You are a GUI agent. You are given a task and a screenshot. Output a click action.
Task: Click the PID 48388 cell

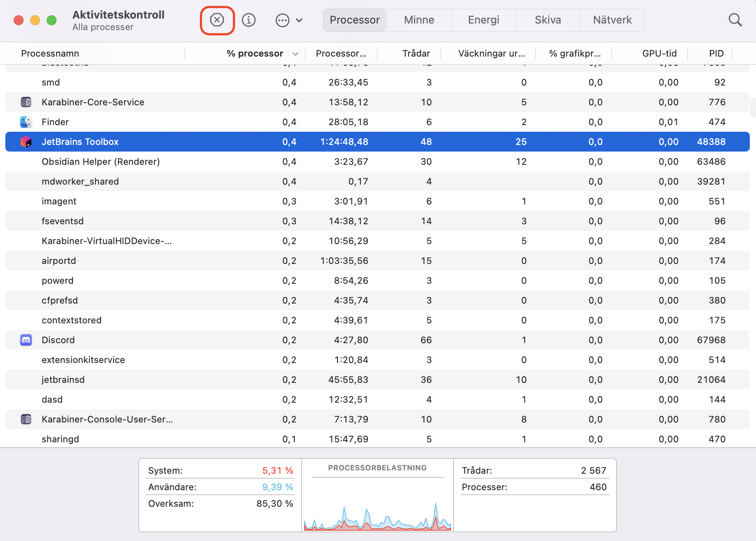[x=711, y=142]
